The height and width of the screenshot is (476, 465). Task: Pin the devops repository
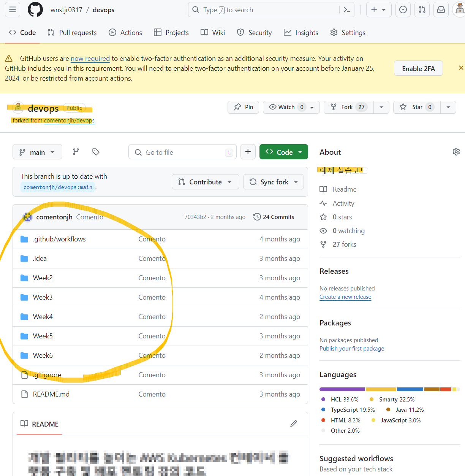coord(243,107)
